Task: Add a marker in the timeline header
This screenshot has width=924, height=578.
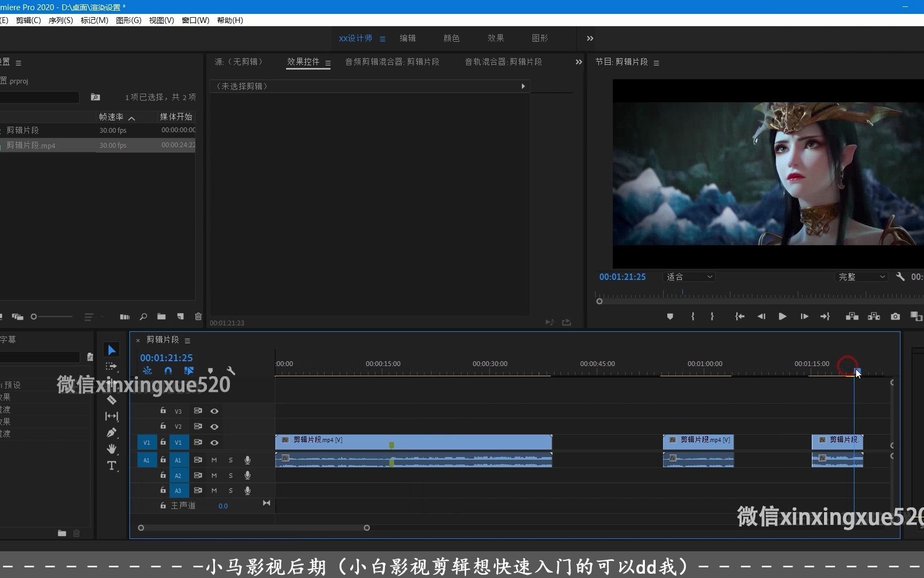Action: coord(210,370)
